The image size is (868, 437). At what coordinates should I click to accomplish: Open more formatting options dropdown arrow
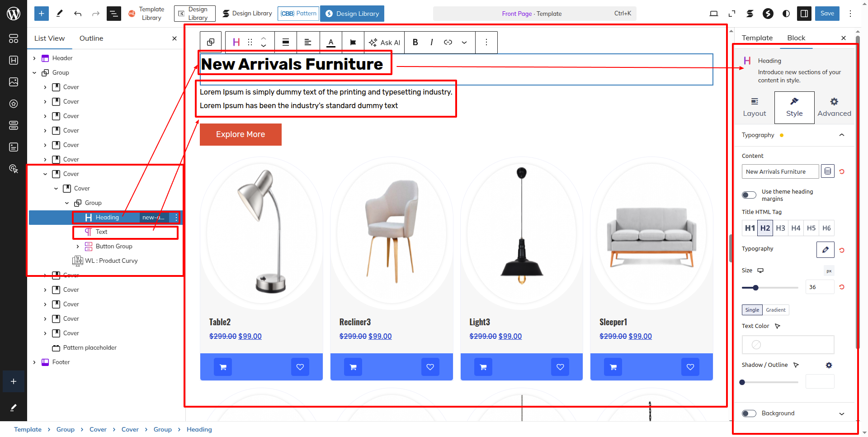click(x=464, y=42)
